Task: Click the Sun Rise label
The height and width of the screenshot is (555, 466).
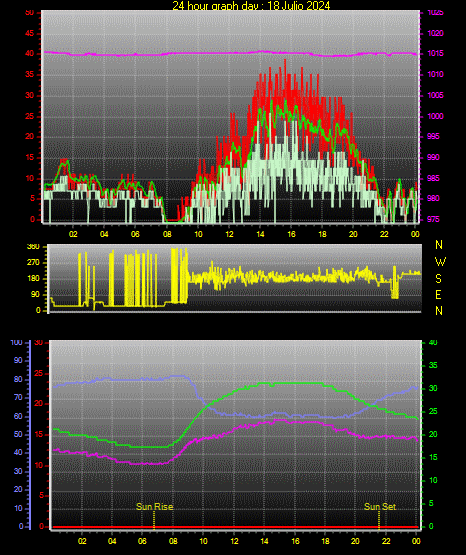Action: coord(155,507)
